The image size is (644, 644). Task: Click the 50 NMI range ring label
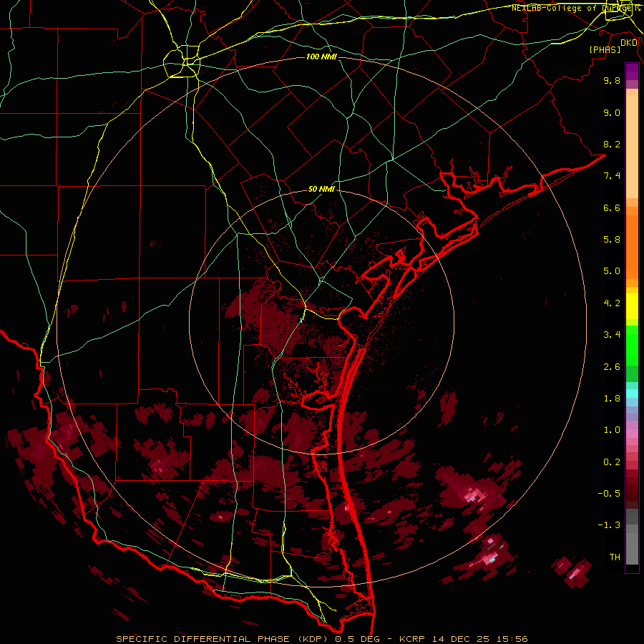321,189
